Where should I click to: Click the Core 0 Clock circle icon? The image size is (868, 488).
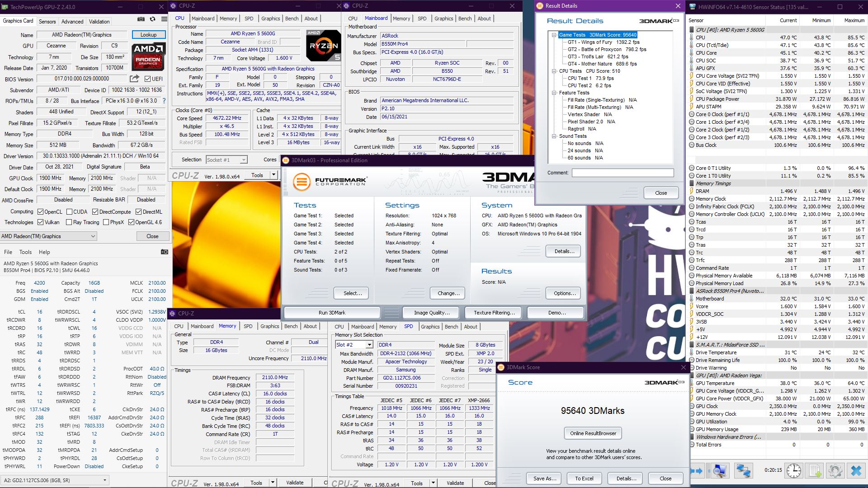pyautogui.click(x=692, y=114)
